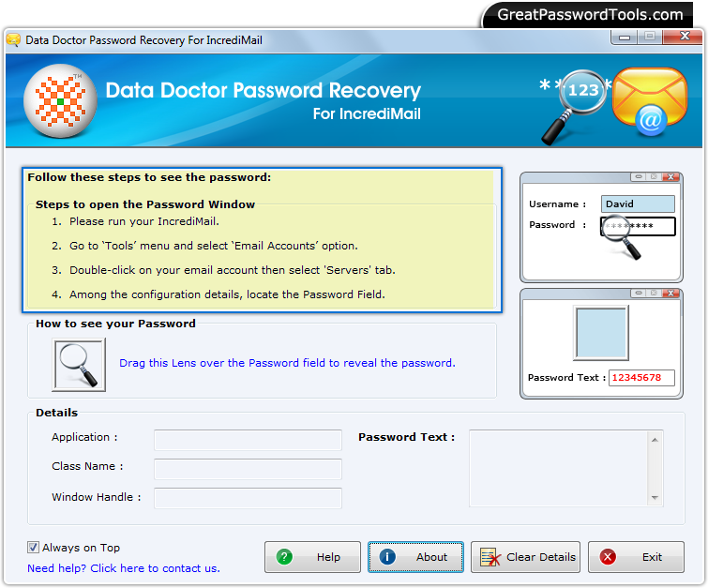Click the Application input field
708x588 pixels.
(x=248, y=440)
